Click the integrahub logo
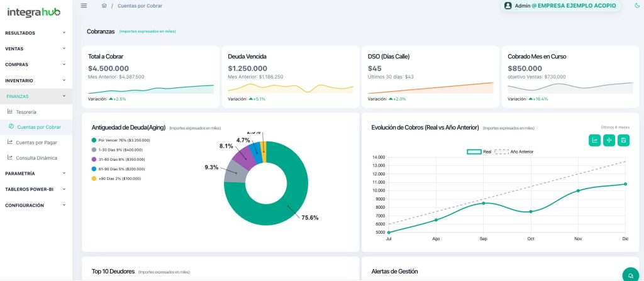The height and width of the screenshot is (281, 644). [x=35, y=11]
